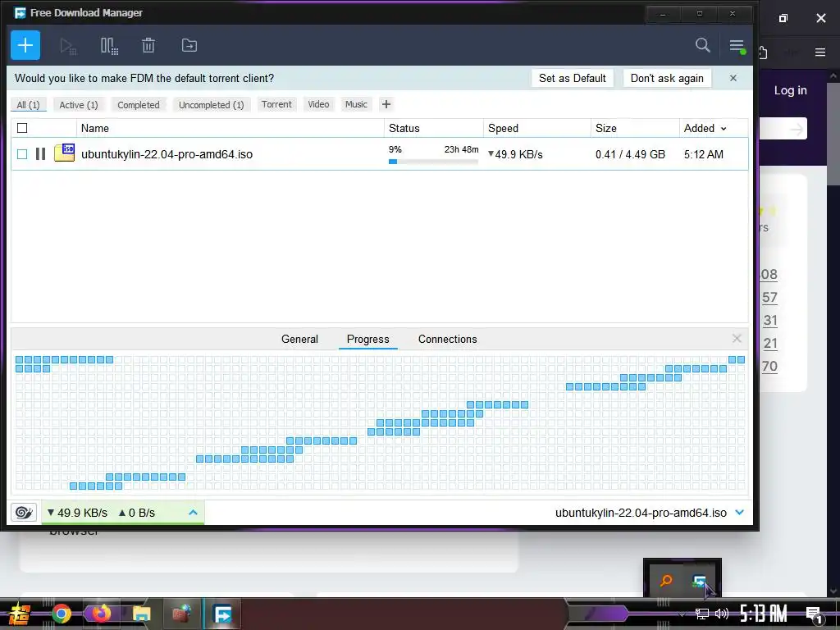Click Free Download Manager taskbar icon
The width and height of the screenshot is (840, 630).
222,614
